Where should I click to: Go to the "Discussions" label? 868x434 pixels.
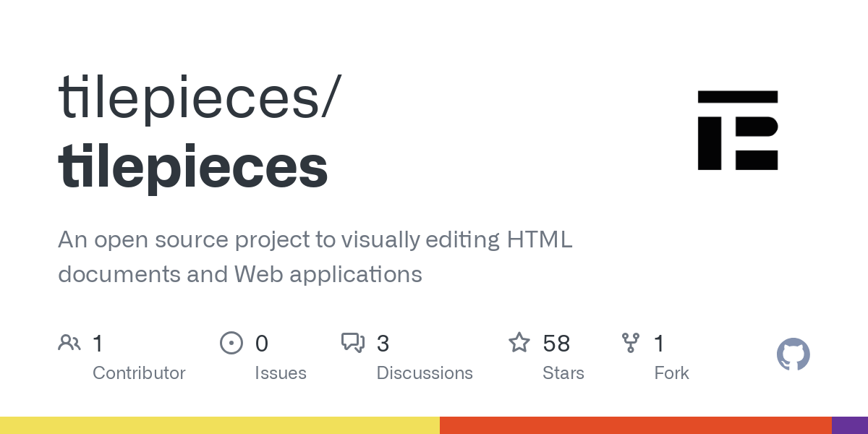click(x=425, y=373)
